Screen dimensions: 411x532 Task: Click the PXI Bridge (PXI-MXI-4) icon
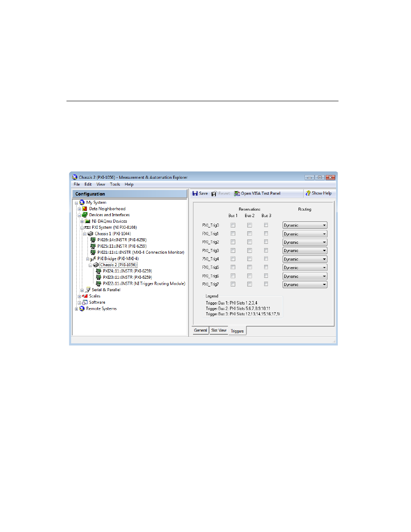click(93, 258)
